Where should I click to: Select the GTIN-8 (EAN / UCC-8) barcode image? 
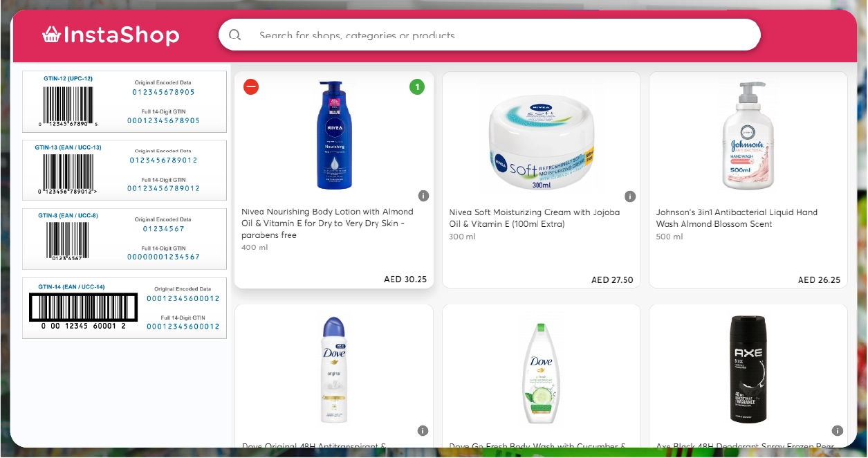(x=68, y=239)
